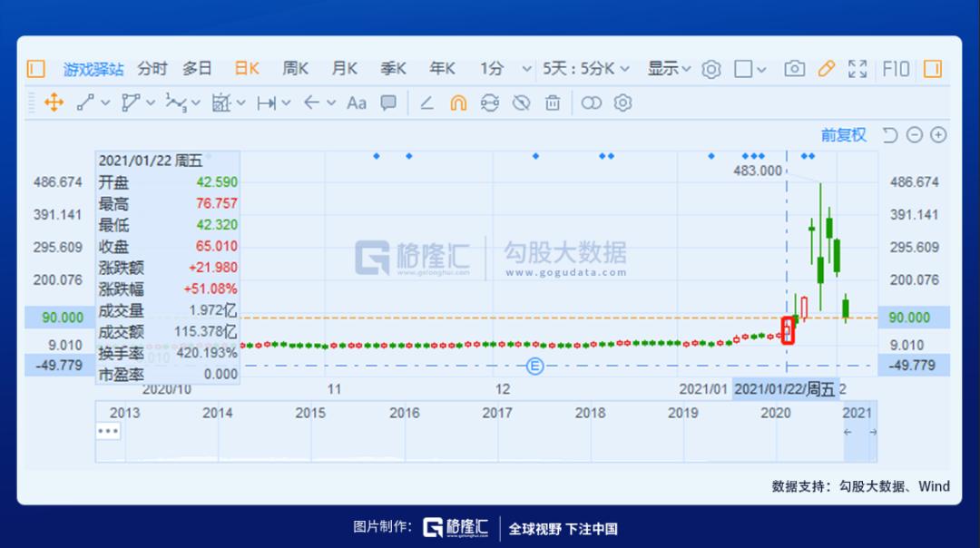The height and width of the screenshot is (548, 980).
Task: Select the Aa text annotation tool
Action: click(357, 103)
